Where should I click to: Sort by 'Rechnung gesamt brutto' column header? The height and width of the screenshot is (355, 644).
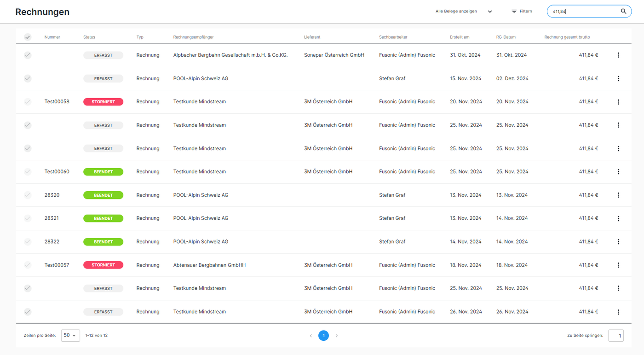point(567,37)
